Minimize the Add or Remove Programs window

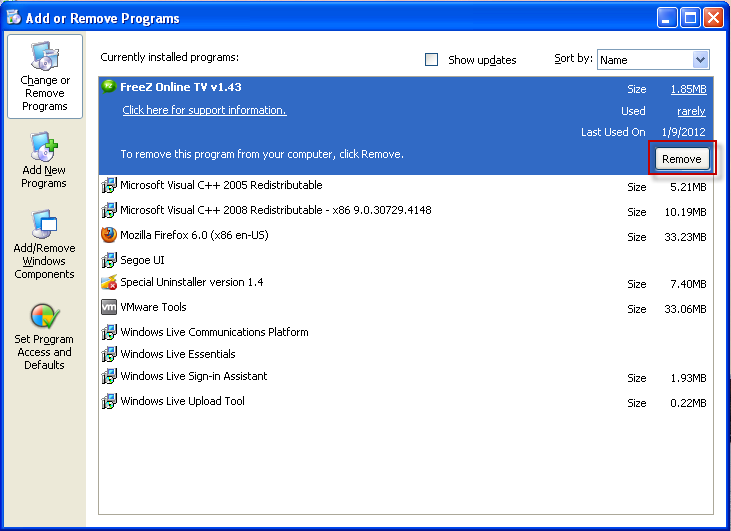tap(667, 18)
